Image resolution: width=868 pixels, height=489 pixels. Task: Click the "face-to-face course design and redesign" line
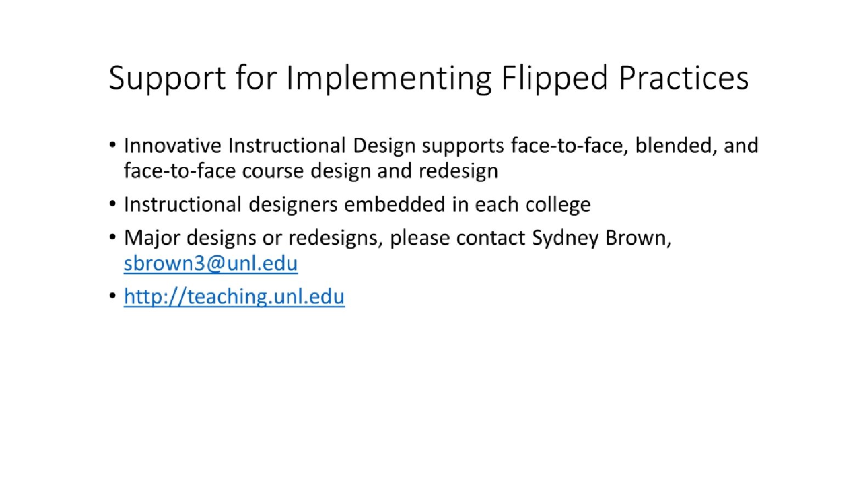click(x=310, y=171)
